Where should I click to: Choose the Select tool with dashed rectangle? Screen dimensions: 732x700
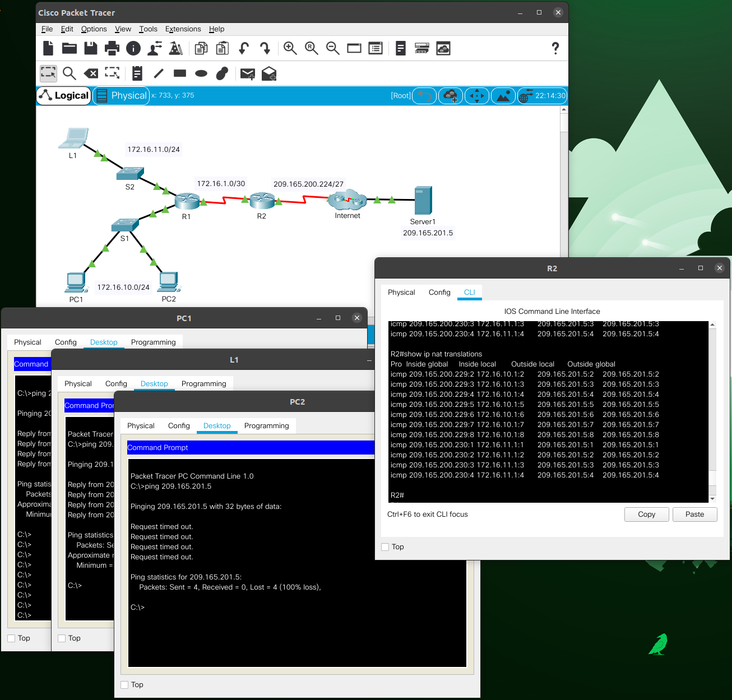(48, 73)
